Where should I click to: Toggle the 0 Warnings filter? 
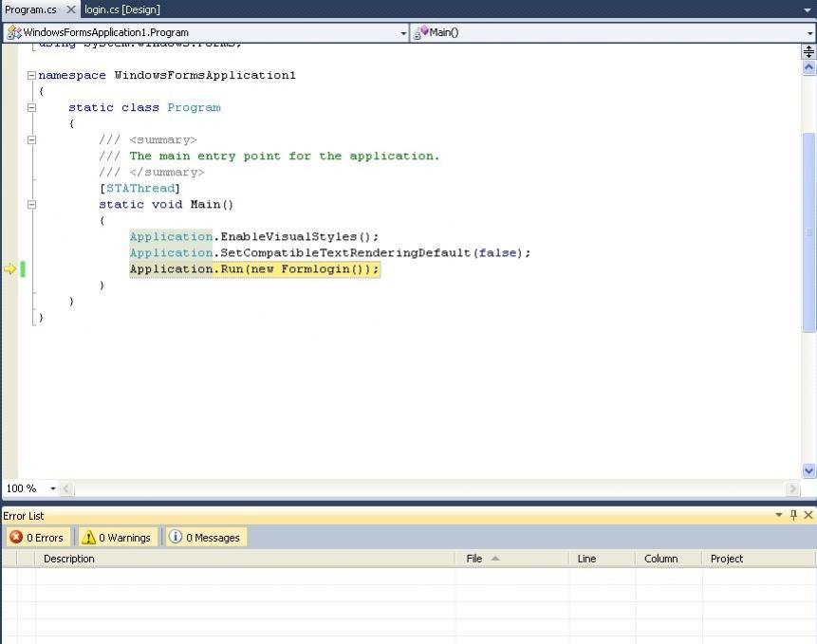point(117,537)
